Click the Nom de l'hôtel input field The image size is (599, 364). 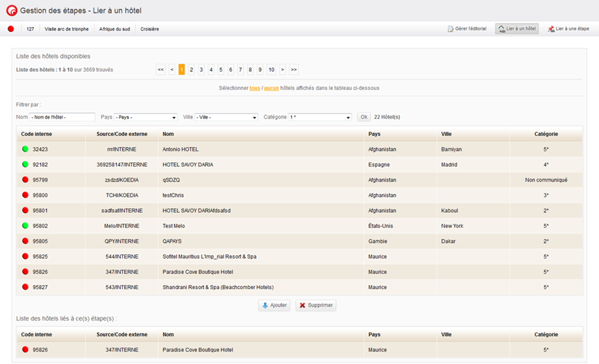[x=62, y=117]
